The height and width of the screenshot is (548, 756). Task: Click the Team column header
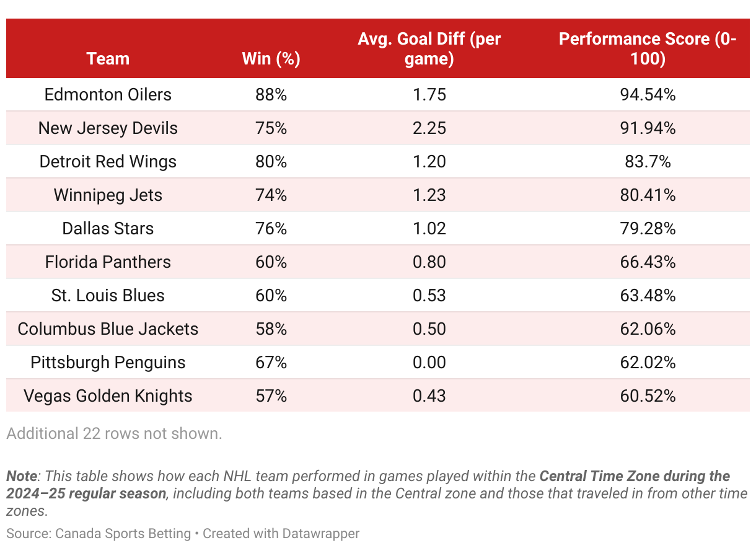click(x=108, y=59)
